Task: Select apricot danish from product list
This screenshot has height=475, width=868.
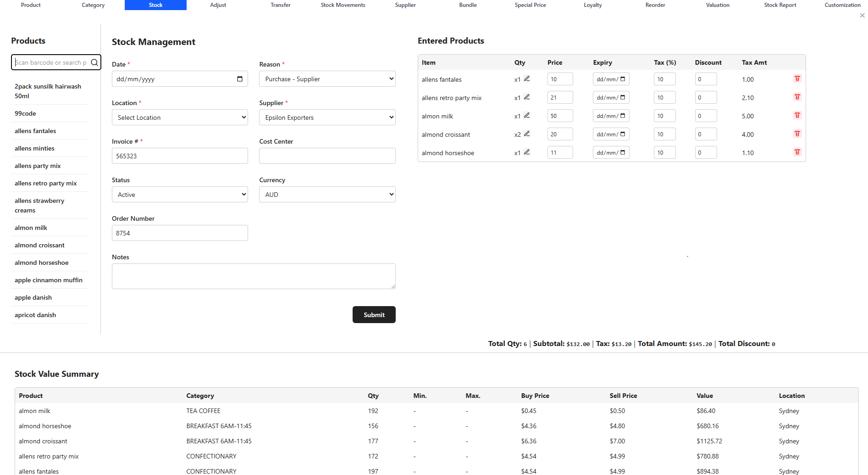Action: [x=50, y=315]
